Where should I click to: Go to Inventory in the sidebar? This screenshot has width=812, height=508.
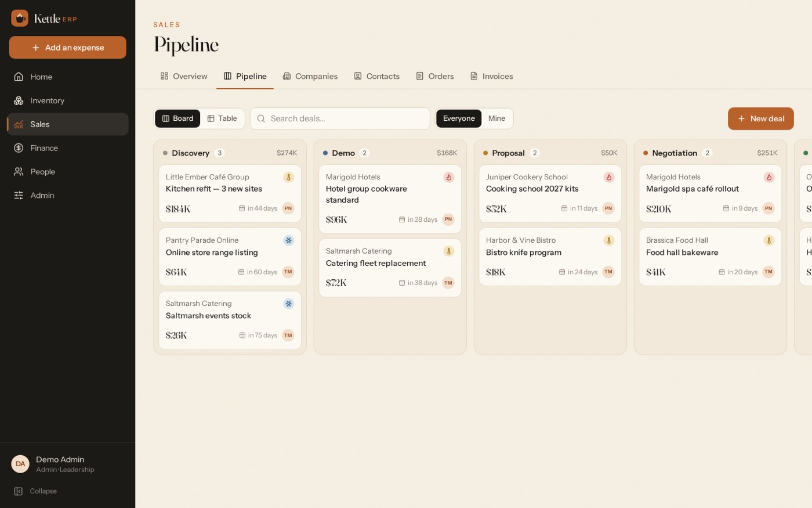point(68,100)
